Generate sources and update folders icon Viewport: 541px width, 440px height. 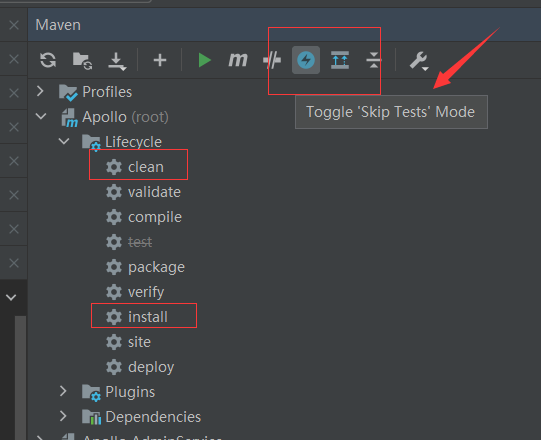point(82,61)
